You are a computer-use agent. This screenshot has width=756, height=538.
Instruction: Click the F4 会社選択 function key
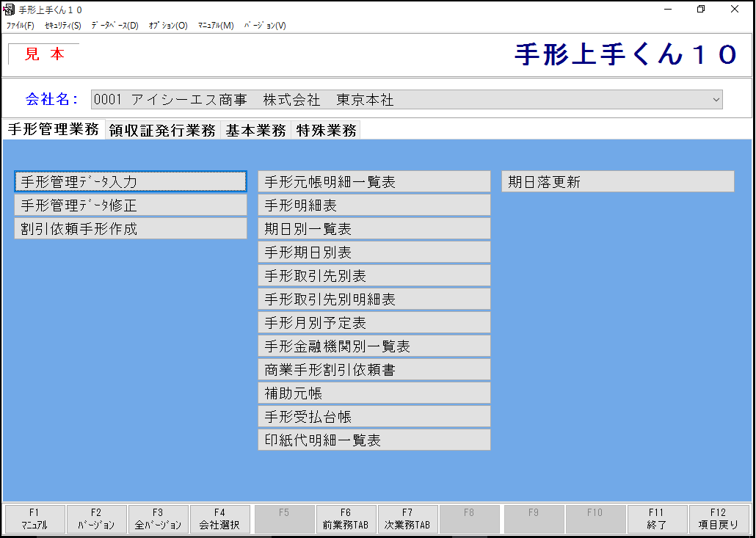coord(220,519)
